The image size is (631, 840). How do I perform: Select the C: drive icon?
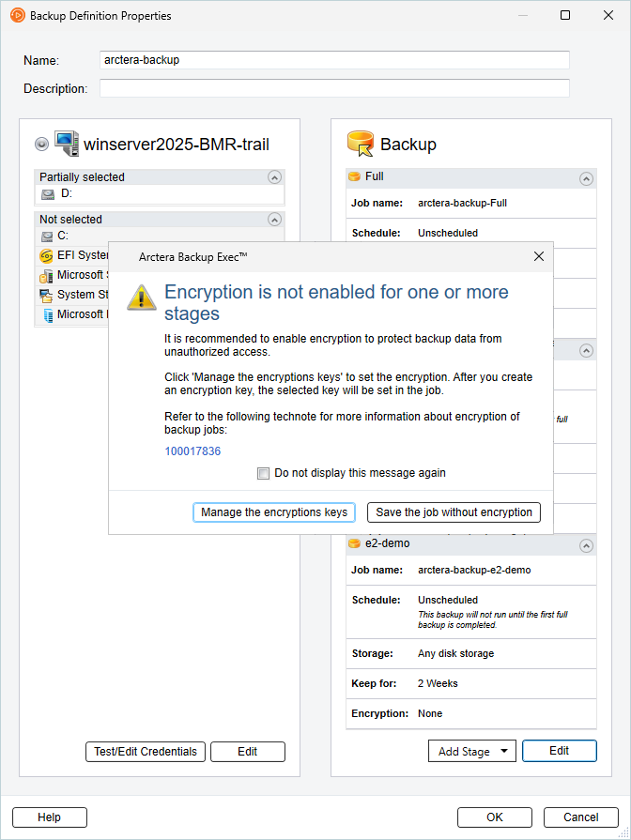click(48, 236)
